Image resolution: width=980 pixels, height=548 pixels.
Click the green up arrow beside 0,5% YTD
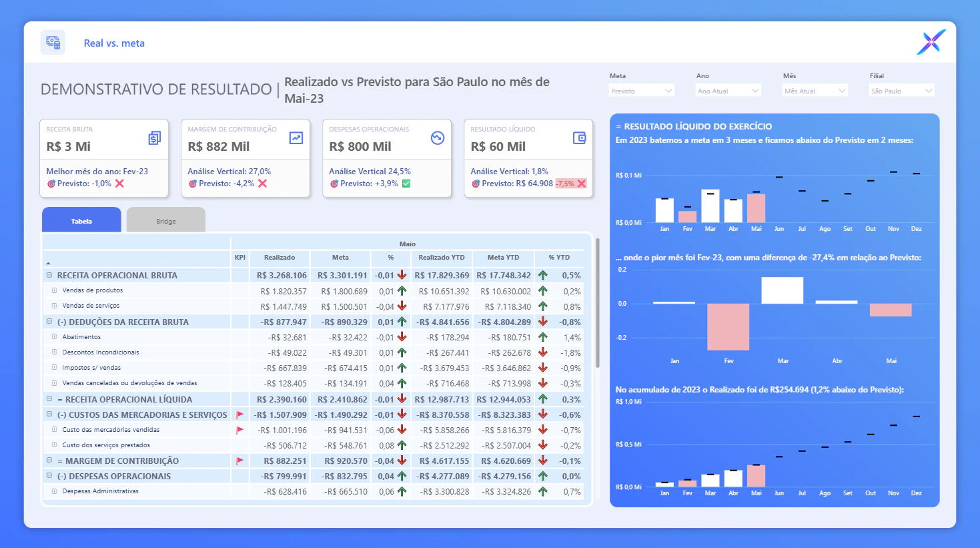(543, 275)
